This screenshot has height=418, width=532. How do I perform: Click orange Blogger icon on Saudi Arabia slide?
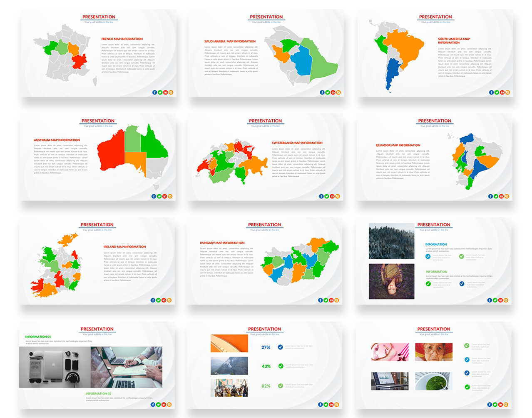pos(338,93)
